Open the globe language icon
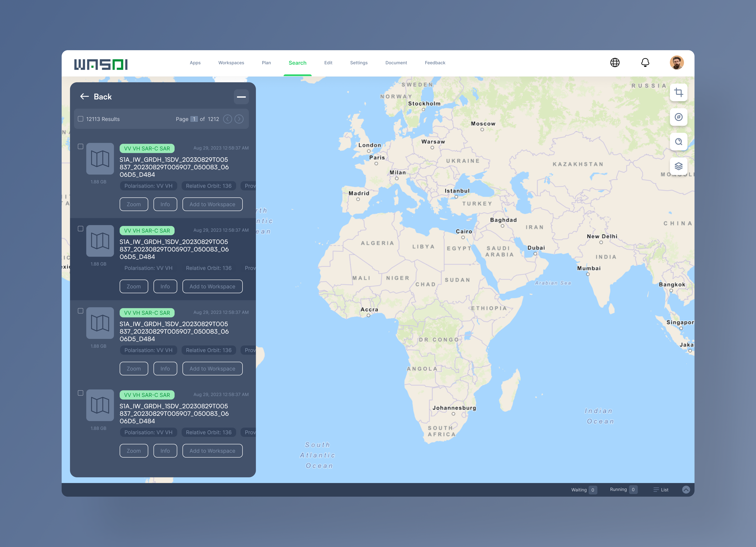Screen dimensions: 756x547 tap(615, 63)
